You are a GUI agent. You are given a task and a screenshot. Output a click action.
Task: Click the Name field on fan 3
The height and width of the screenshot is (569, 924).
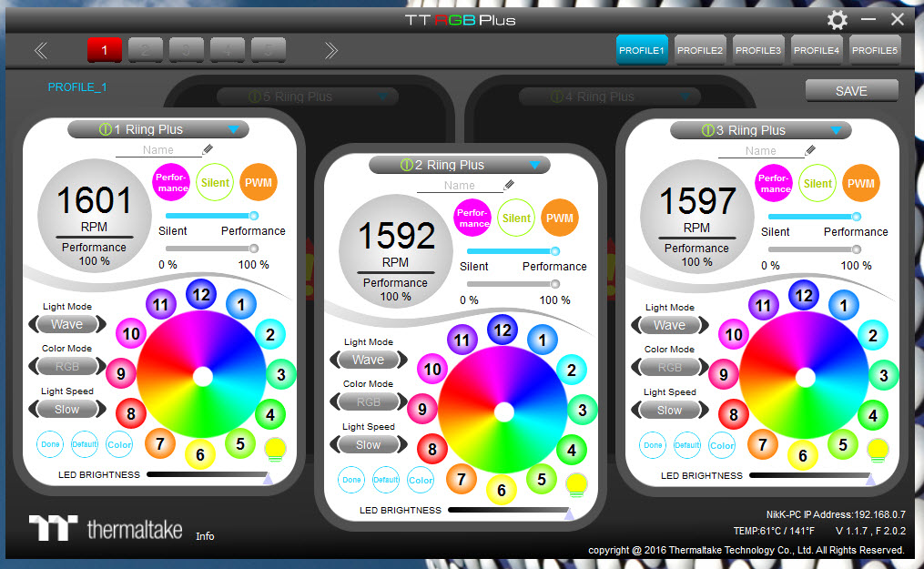pos(761,151)
